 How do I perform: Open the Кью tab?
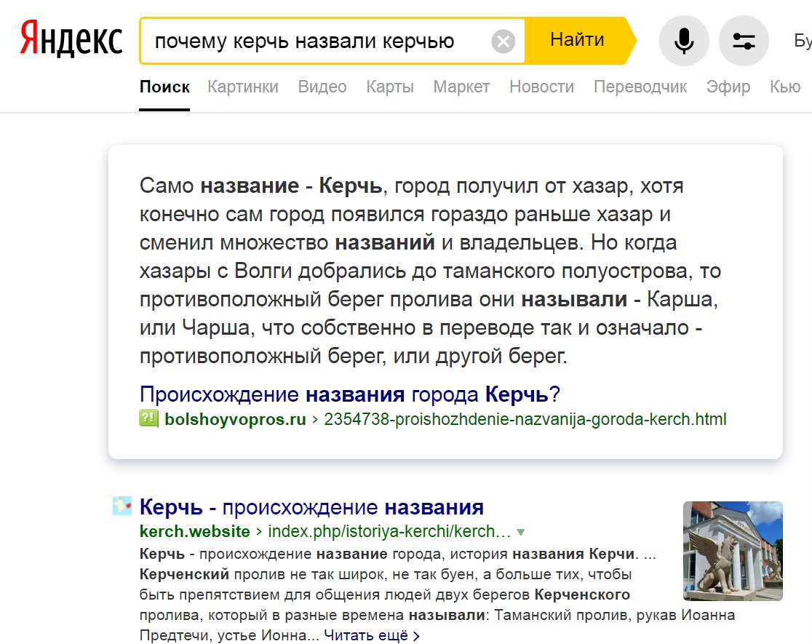785,87
